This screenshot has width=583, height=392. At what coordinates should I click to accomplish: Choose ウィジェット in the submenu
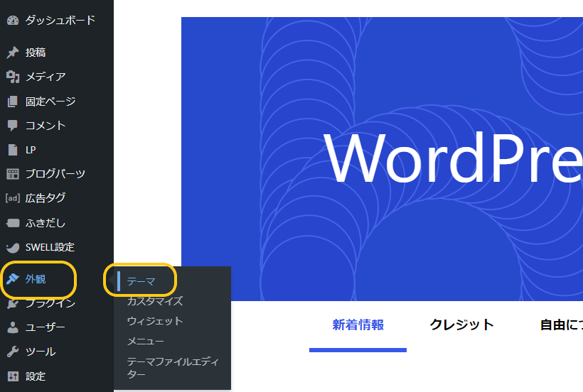pos(155,321)
